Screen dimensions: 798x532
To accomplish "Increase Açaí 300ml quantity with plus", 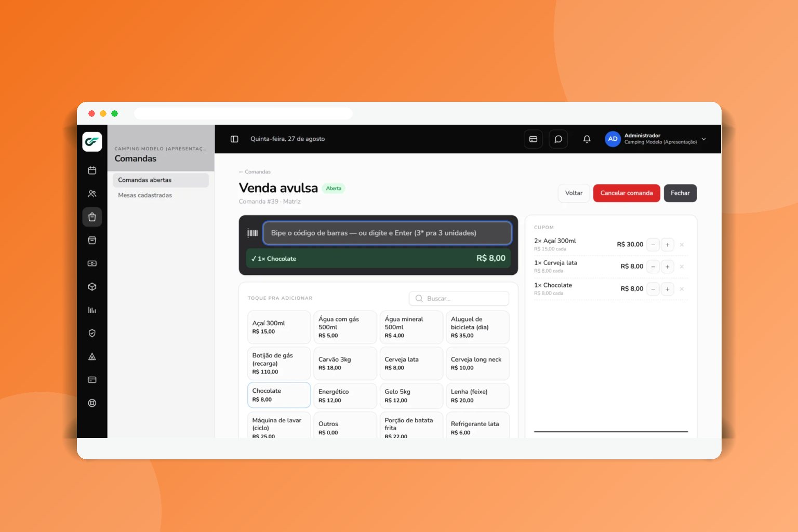I will click(x=668, y=245).
